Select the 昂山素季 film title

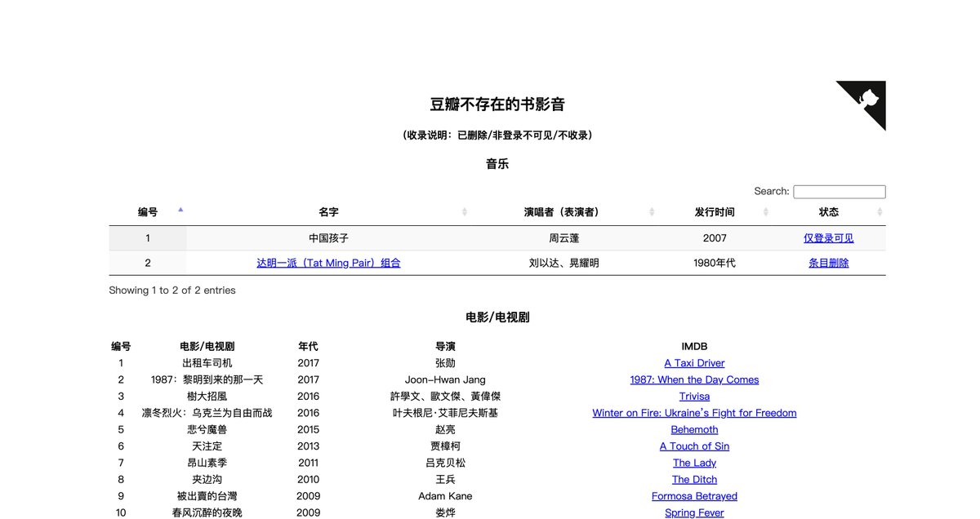207,463
